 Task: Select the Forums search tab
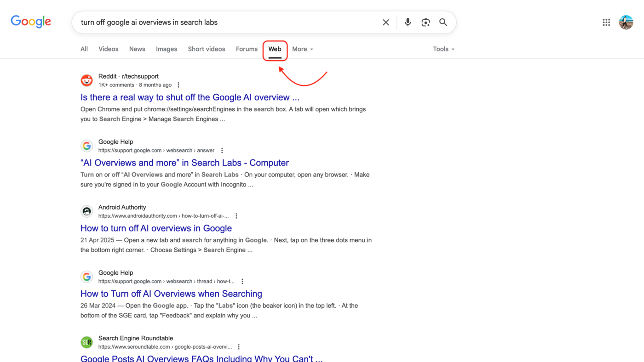[247, 49]
